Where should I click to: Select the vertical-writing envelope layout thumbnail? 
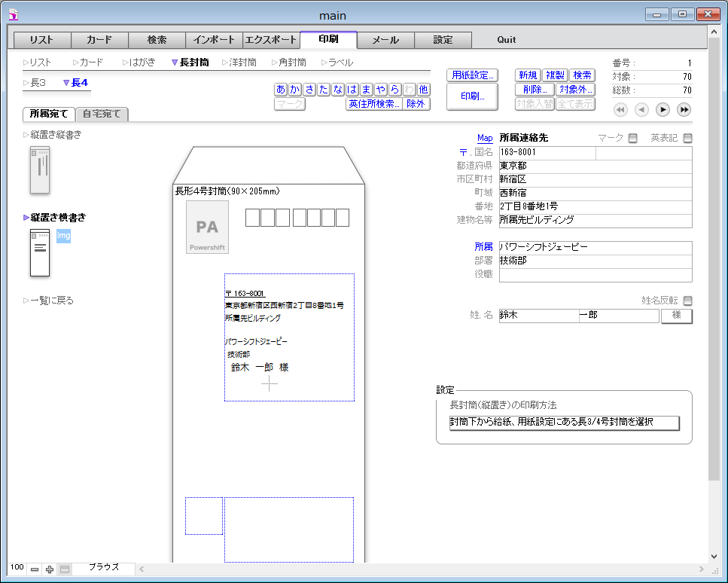point(39,171)
